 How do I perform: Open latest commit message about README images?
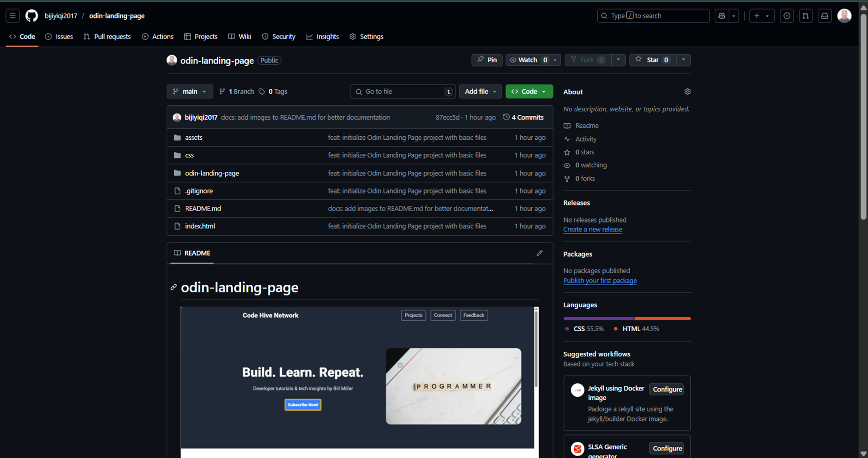coord(305,117)
